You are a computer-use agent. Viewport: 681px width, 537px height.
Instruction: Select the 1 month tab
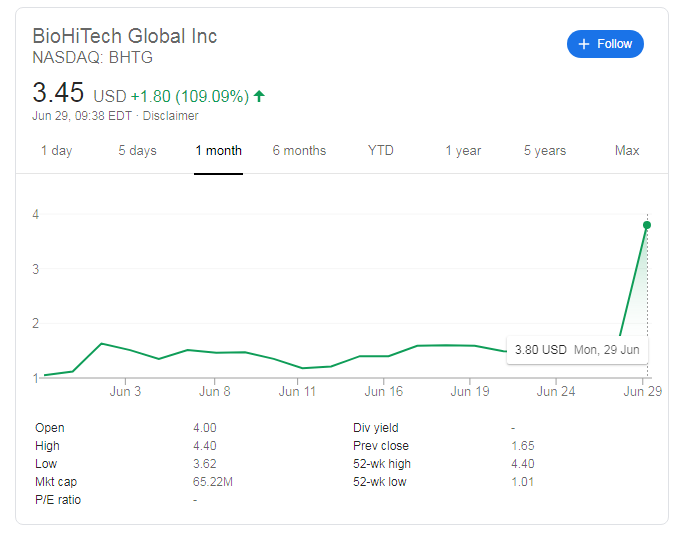coord(218,150)
